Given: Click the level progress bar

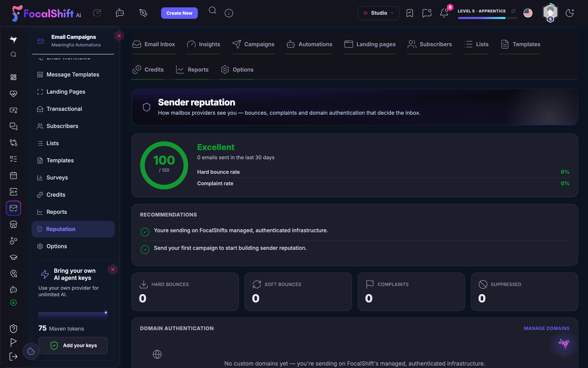Looking at the screenshot, I should tap(487, 18).
